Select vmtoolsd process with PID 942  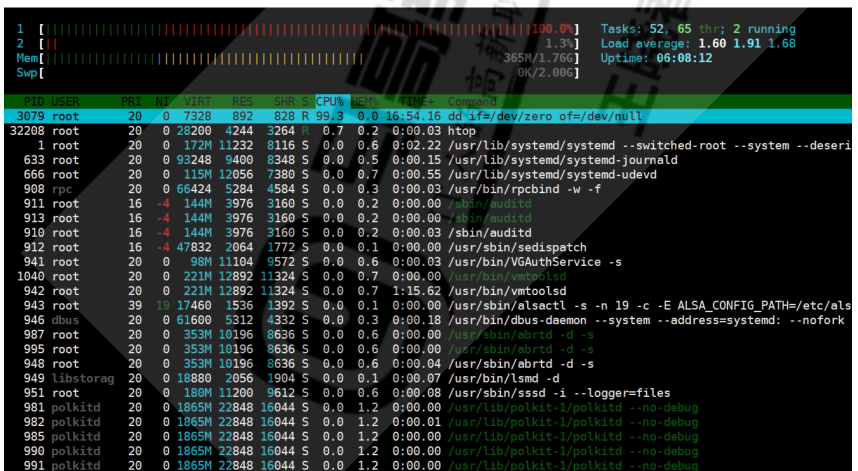(x=428, y=291)
